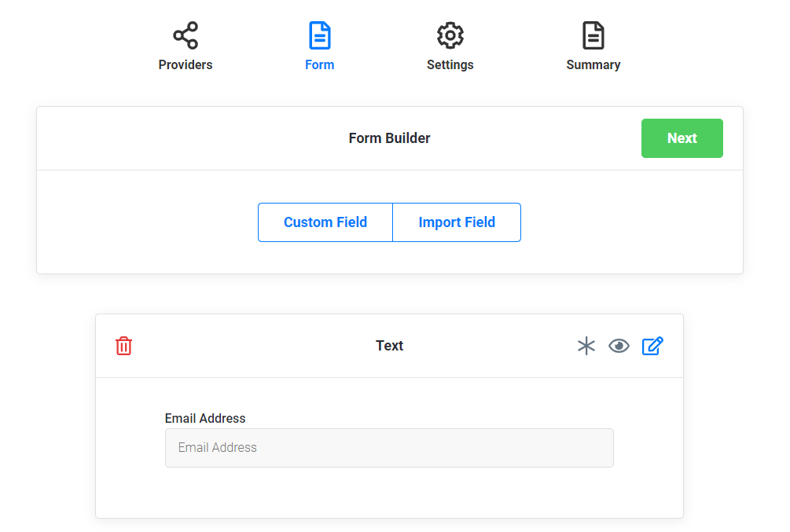Click the Email Address field label
Screen dimensions: 790x532
[x=205, y=418]
